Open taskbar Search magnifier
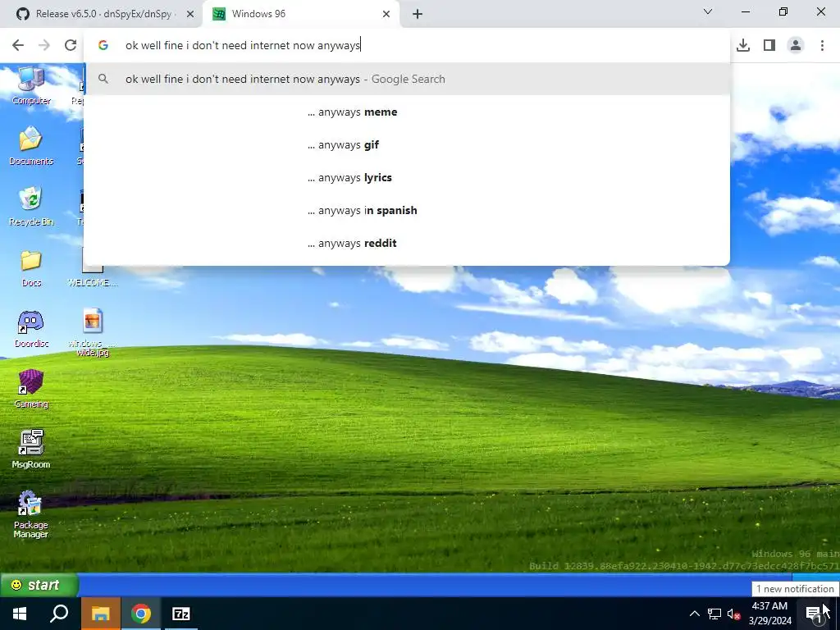The image size is (840, 630). (59, 614)
